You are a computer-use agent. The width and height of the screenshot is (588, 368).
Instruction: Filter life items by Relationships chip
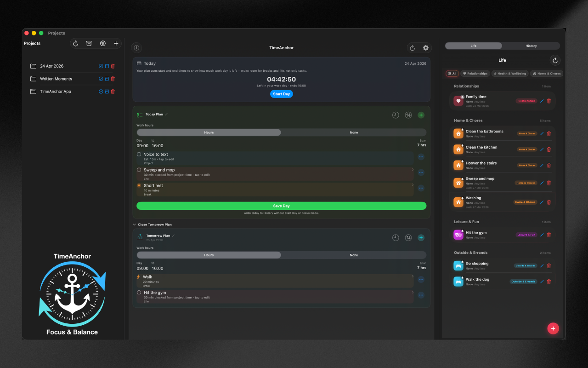(x=475, y=74)
